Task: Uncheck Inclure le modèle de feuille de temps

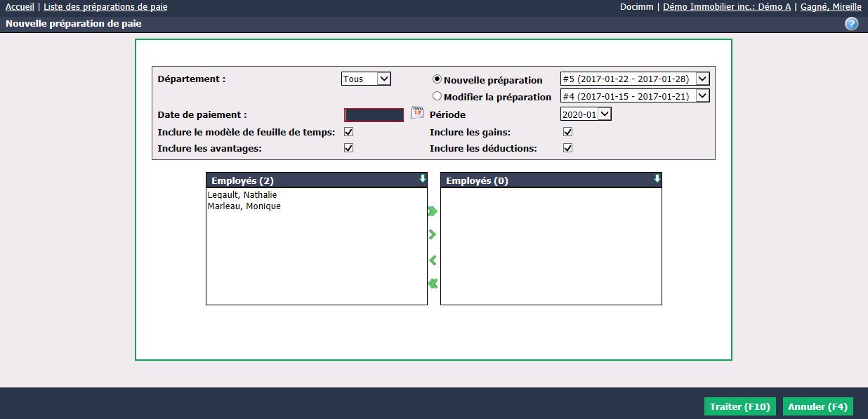Action: pos(348,132)
